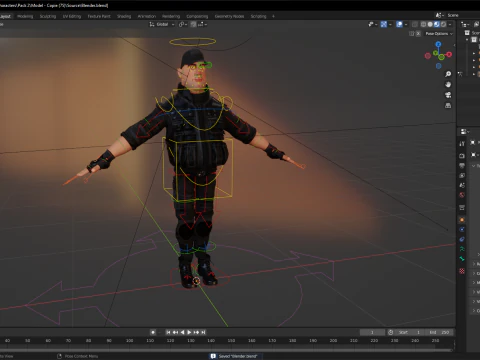Image resolution: width=480 pixels, height=360 pixels.
Task: Open the Scene properties tab
Action: tap(462, 185)
